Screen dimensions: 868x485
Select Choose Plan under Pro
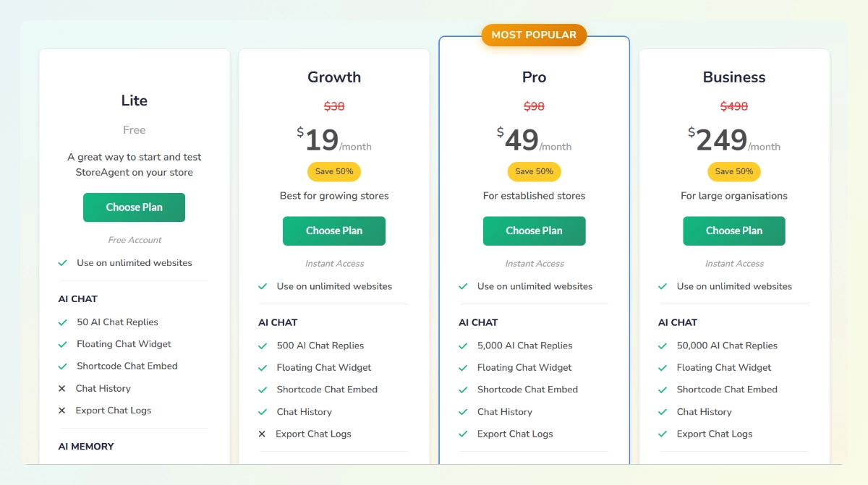(534, 231)
